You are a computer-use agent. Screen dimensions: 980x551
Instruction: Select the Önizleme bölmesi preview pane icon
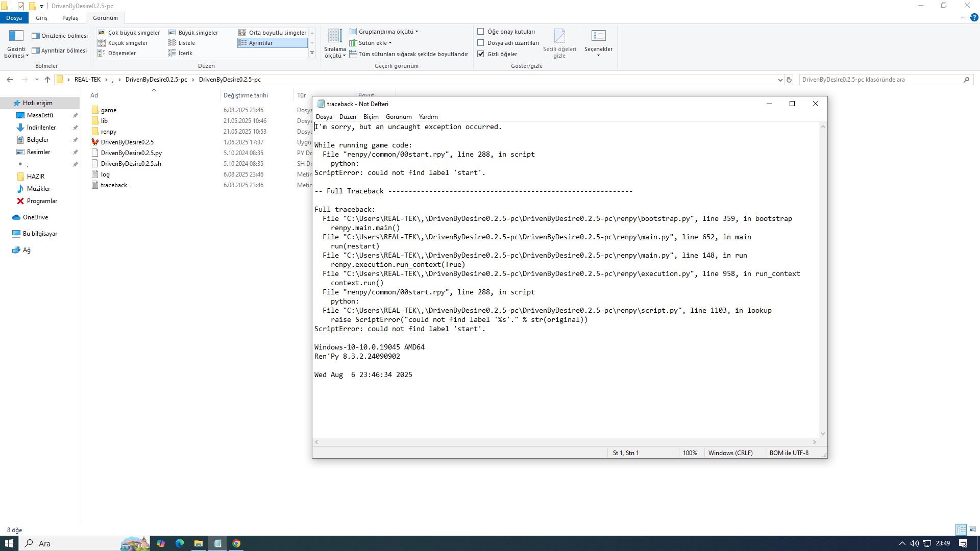tap(36, 36)
